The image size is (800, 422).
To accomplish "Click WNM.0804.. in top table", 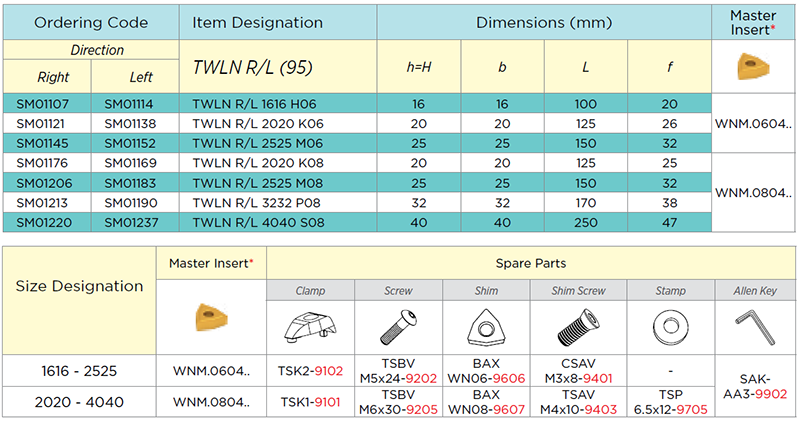I will tap(754, 193).
